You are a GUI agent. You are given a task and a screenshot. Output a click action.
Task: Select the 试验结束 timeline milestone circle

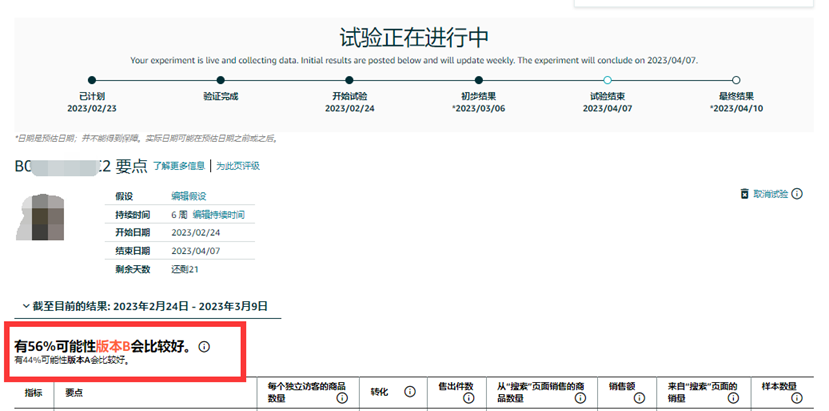pyautogui.click(x=607, y=80)
